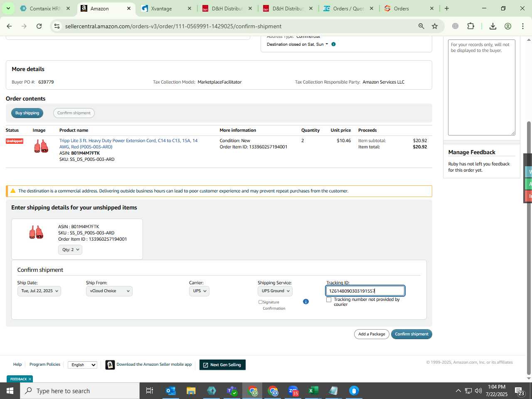The image size is (532, 399).
Task: Open the English language selector
Action: (82, 365)
